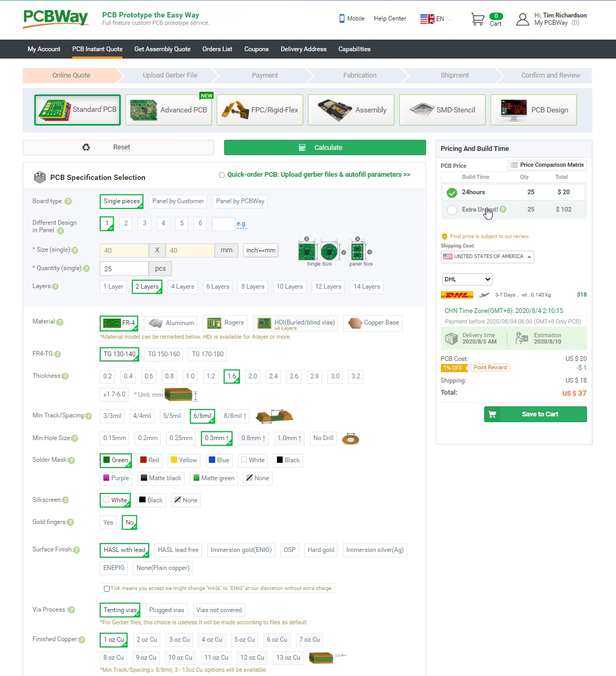Screen dimensions: 616x676
Task: Click the Board type help question icon
Action: (68, 201)
